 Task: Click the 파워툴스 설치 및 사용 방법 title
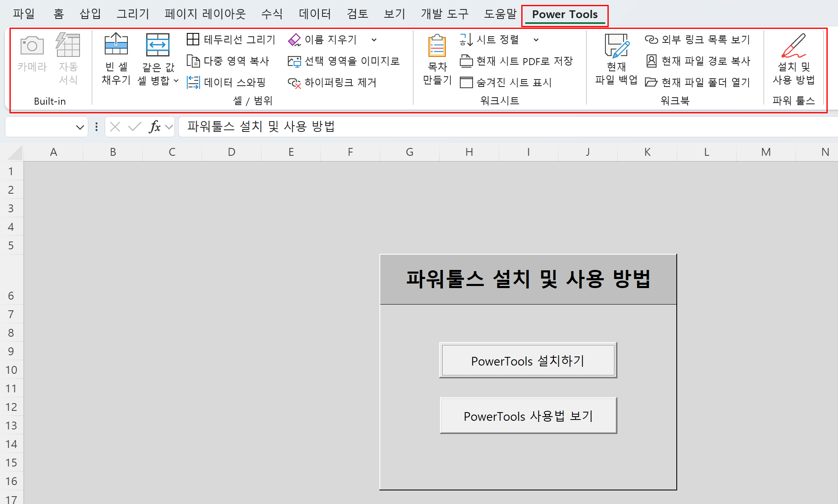coord(528,279)
